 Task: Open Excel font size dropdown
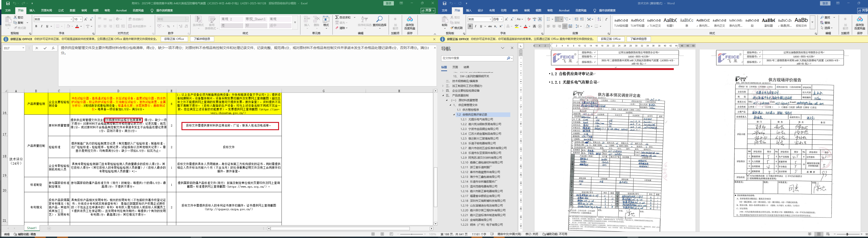click(81, 19)
